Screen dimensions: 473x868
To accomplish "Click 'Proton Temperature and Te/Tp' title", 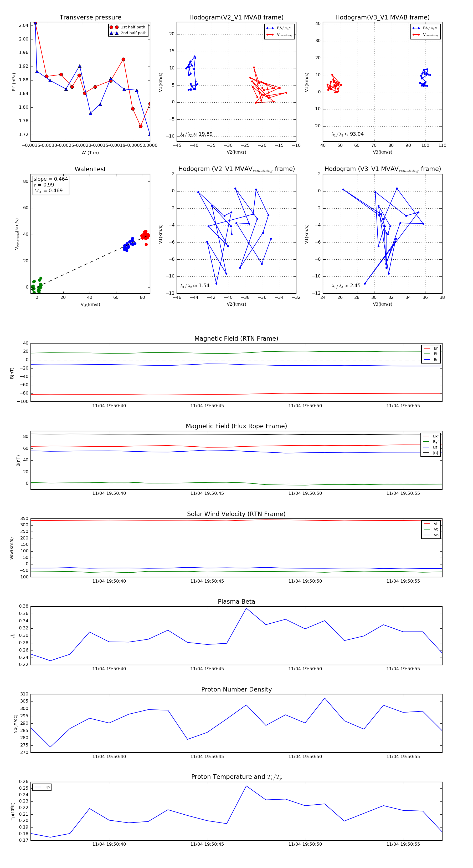I will coord(236,777).
